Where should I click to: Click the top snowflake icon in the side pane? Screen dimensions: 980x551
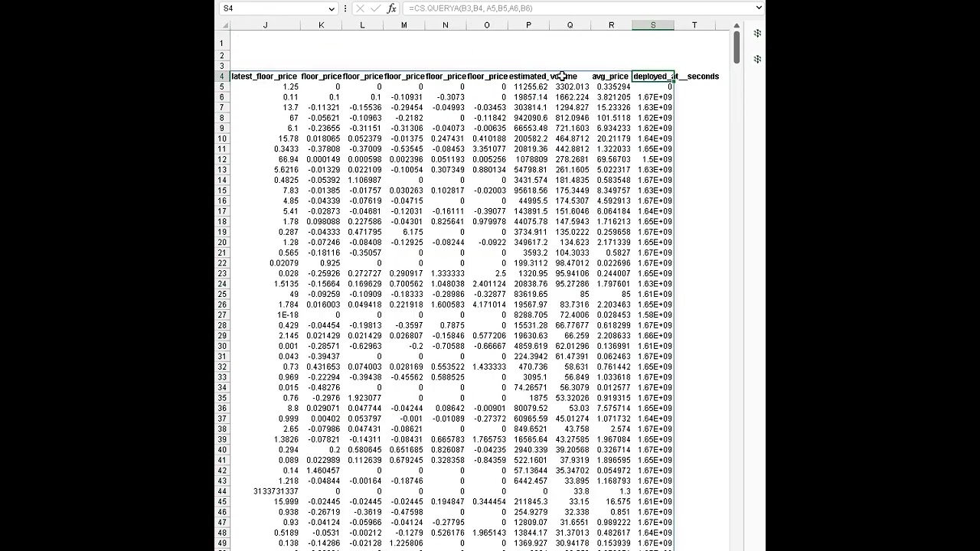click(x=757, y=34)
